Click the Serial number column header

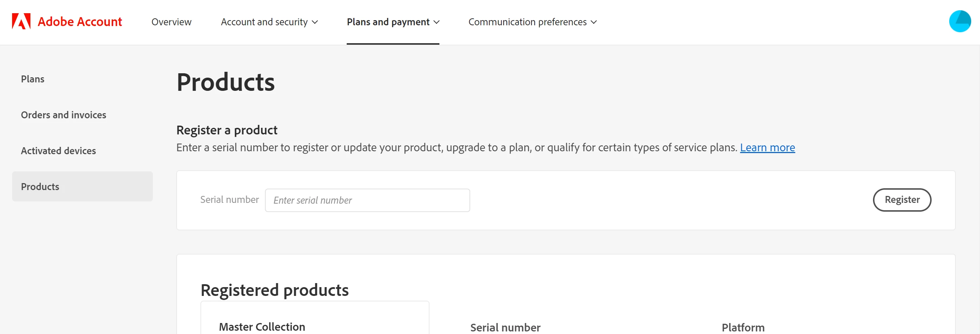coord(505,327)
